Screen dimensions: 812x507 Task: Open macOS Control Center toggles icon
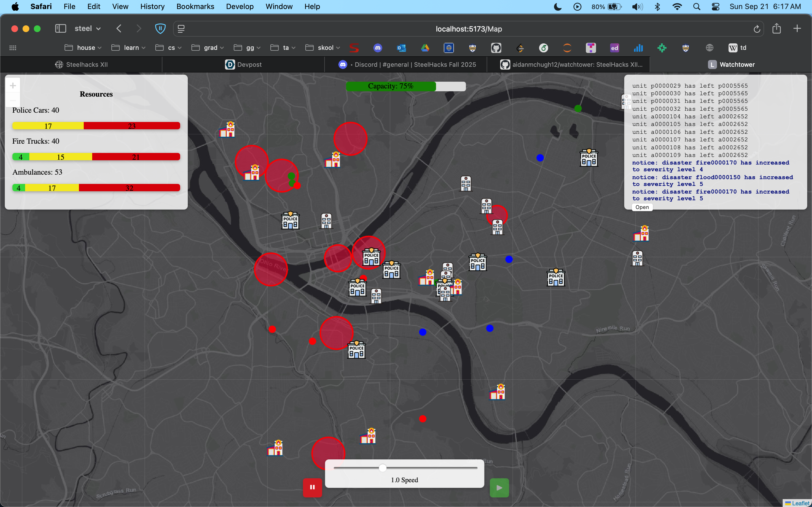point(715,7)
